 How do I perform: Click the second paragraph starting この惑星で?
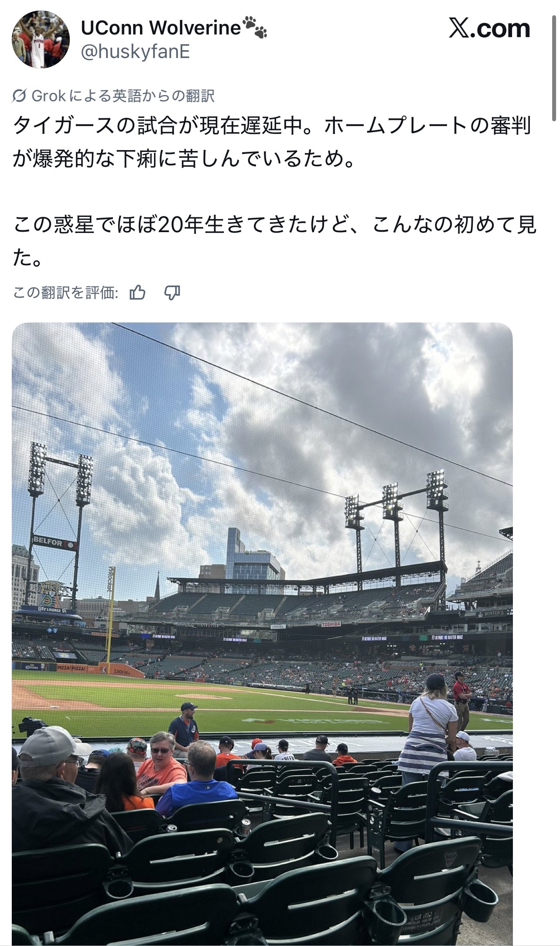pos(275,241)
